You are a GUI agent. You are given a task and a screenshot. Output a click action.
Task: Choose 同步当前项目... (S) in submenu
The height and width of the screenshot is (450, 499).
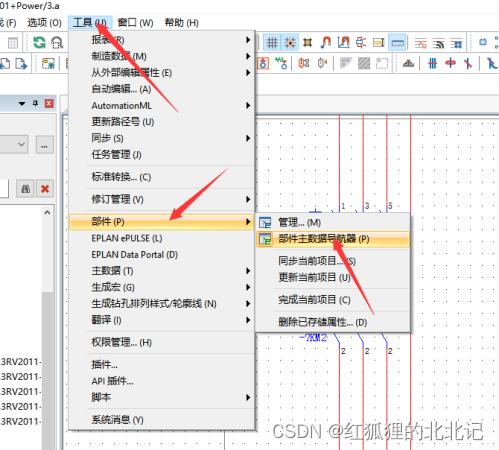click(x=333, y=261)
